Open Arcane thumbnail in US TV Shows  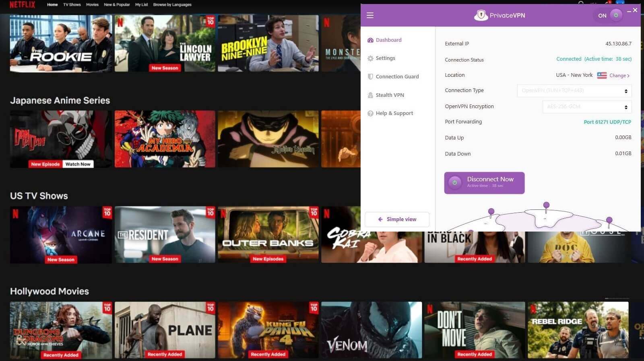[61, 235]
